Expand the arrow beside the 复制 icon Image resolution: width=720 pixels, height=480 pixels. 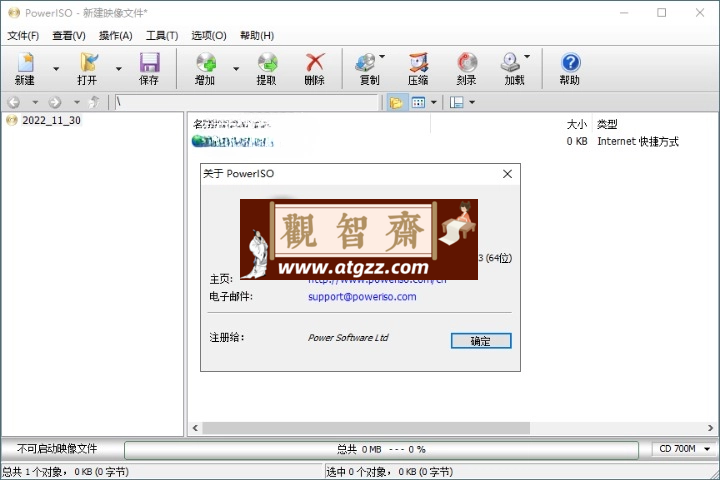coord(382,56)
